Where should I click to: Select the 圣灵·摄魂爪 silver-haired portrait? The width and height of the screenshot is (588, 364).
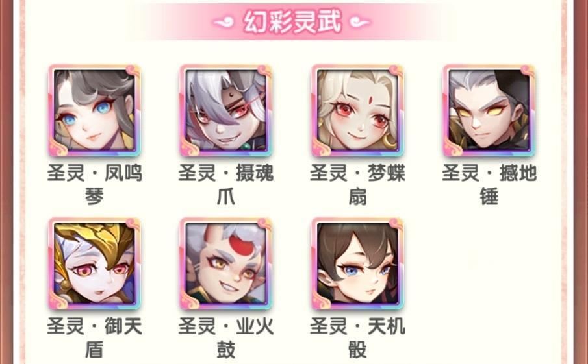pyautogui.click(x=225, y=110)
